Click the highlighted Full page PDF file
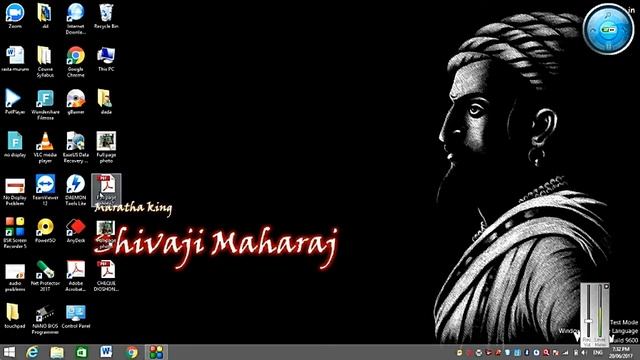The width and height of the screenshot is (640, 360). (106, 189)
